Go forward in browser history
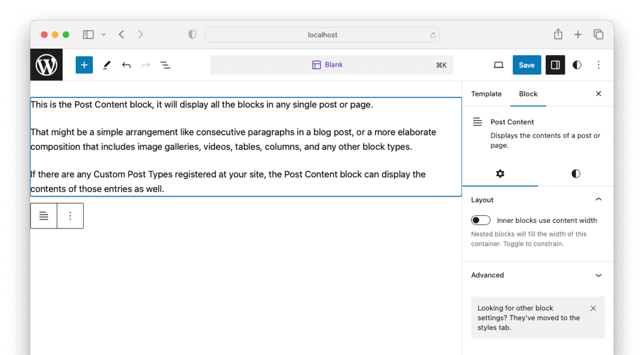 [140, 35]
